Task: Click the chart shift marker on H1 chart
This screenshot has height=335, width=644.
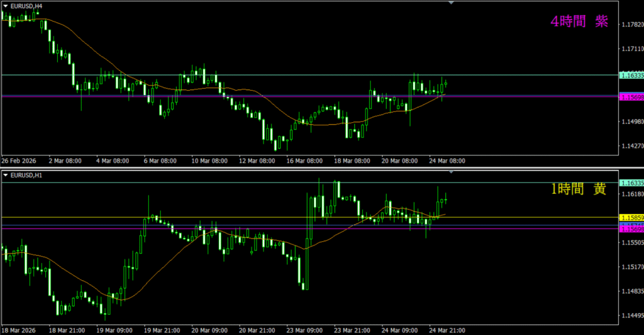Action: click(450, 171)
